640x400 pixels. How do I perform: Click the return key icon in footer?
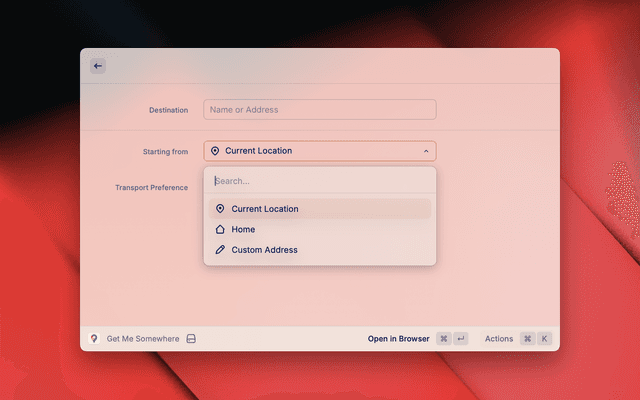pos(461,339)
